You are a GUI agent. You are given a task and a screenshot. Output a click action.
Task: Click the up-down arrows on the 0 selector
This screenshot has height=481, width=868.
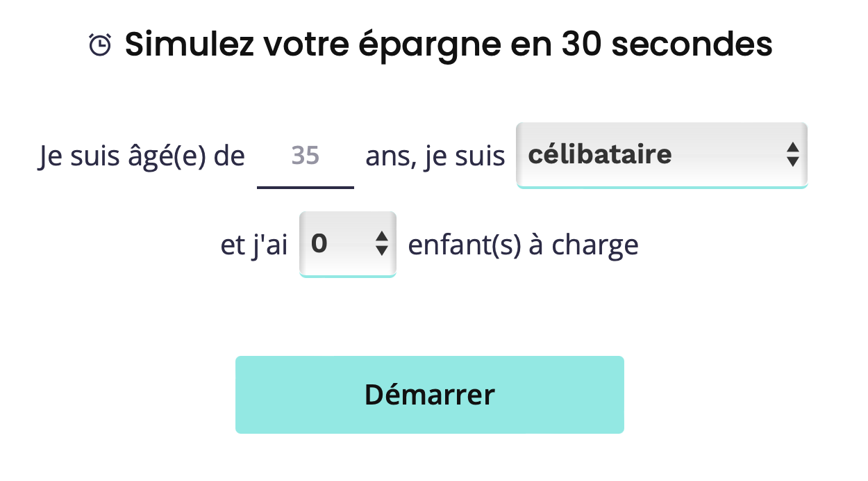click(381, 243)
